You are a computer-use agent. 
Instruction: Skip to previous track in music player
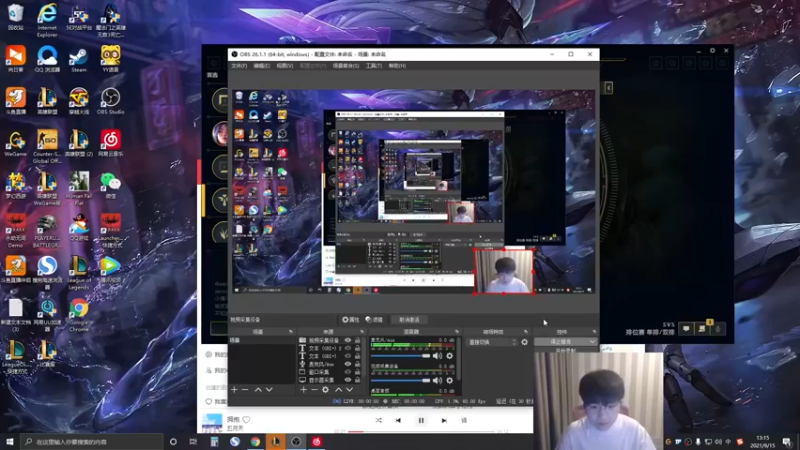tap(398, 420)
